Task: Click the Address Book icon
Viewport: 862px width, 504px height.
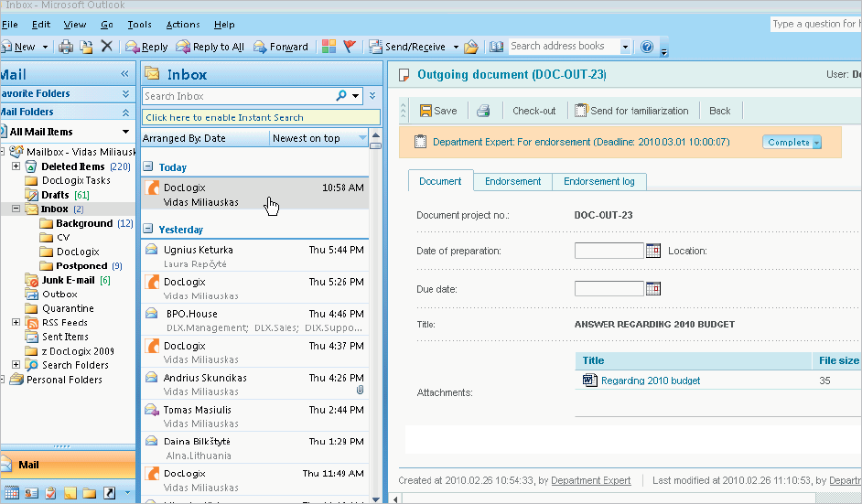Action: [x=496, y=47]
